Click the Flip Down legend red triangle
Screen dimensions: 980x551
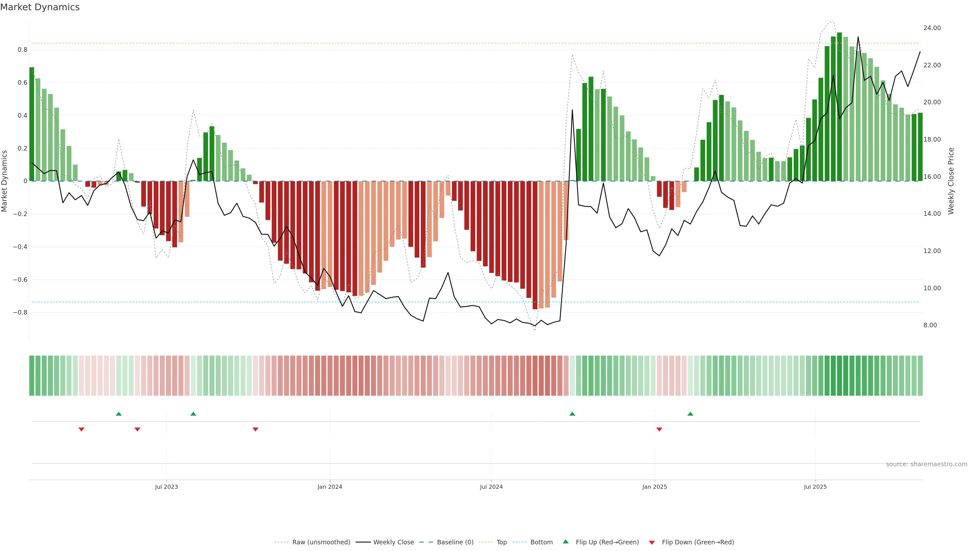652,542
